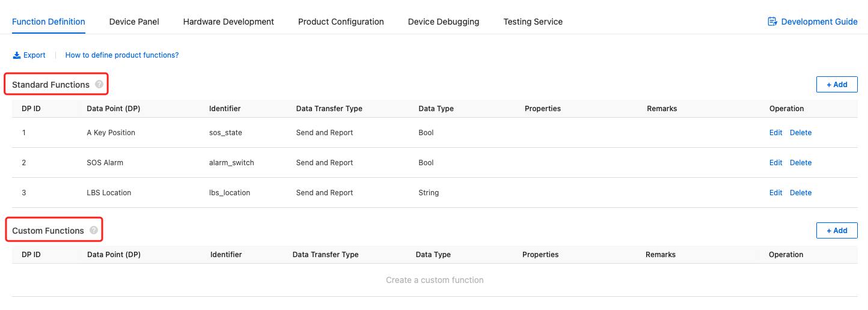Delete the A Key Position data point
The height and width of the screenshot is (310, 868).
801,133
